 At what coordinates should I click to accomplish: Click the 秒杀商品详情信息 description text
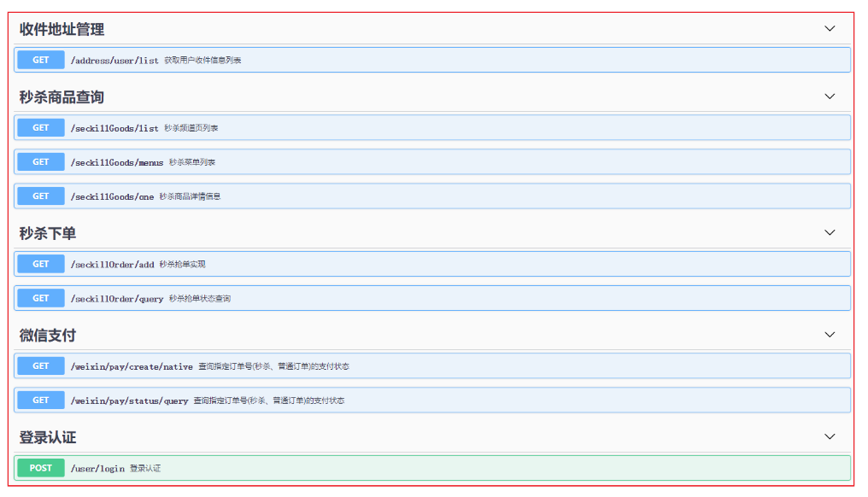pos(190,197)
